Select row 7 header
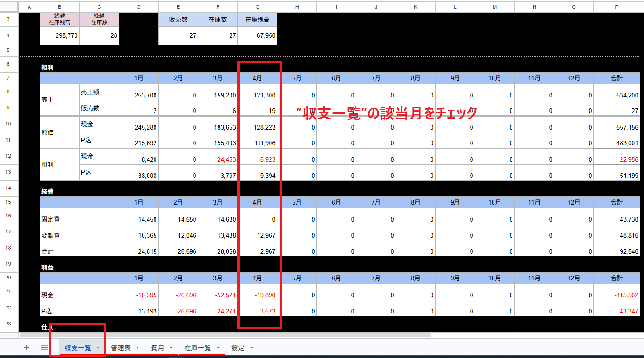Image resolution: width=644 pixels, height=358 pixels. click(x=9, y=78)
